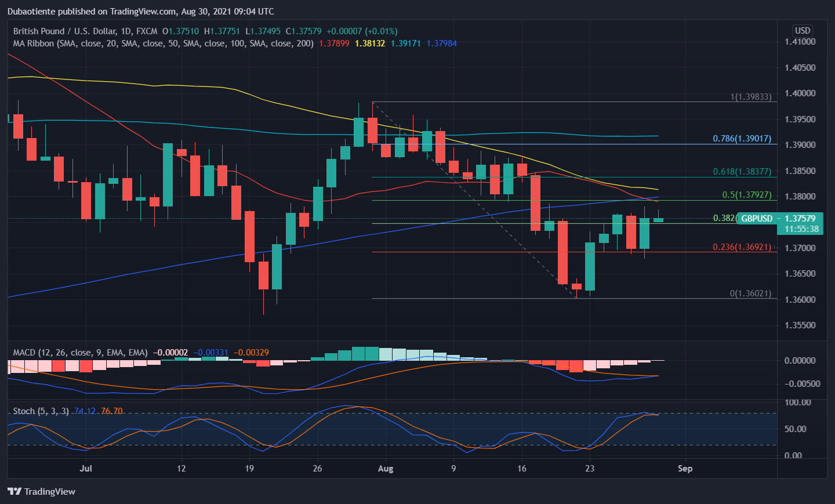835x504 pixels.
Task: Click the 26 date on time axis
Action: [x=317, y=469]
